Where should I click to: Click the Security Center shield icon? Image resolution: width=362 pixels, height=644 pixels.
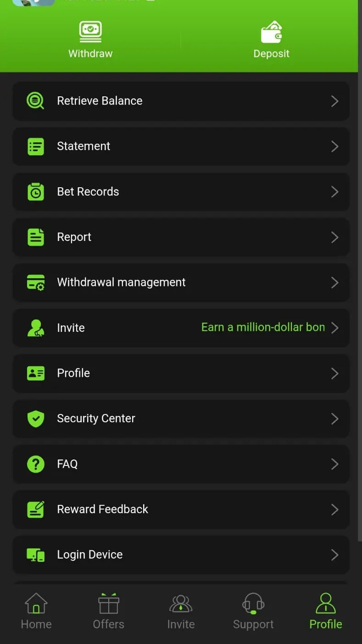point(35,418)
